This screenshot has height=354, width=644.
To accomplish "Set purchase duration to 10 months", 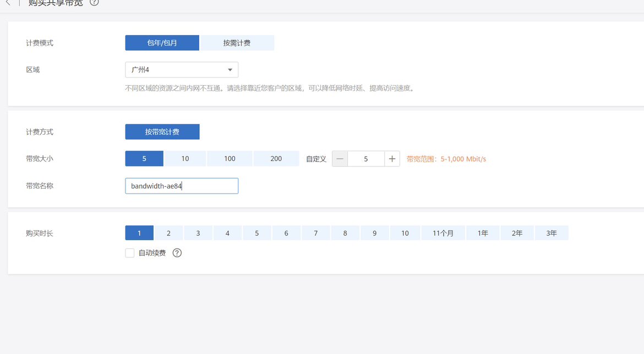I will [405, 233].
